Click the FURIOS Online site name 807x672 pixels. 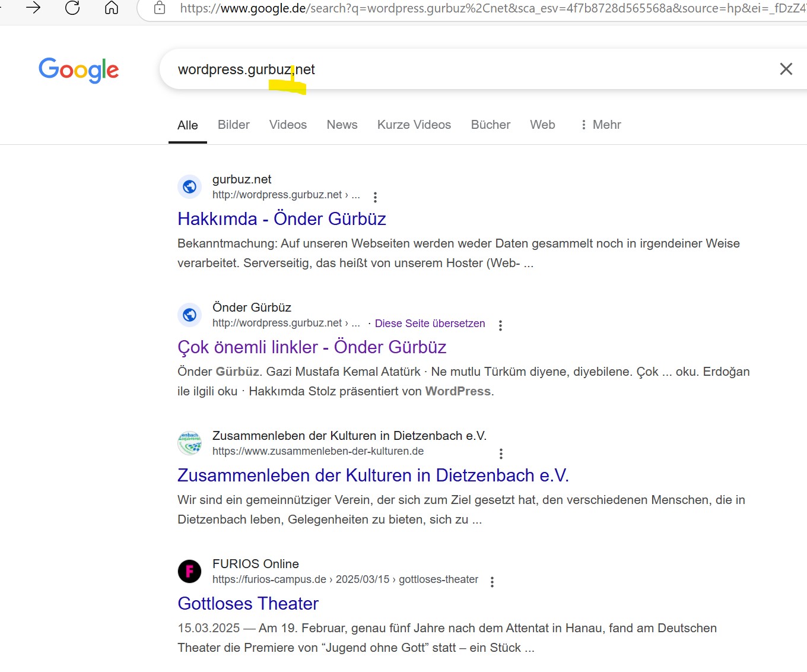click(256, 564)
